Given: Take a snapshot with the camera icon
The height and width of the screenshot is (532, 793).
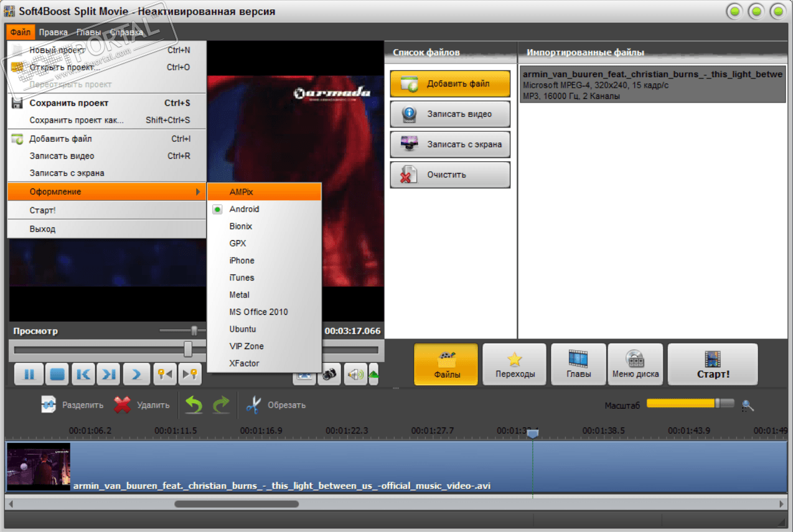Looking at the screenshot, I should coord(329,375).
